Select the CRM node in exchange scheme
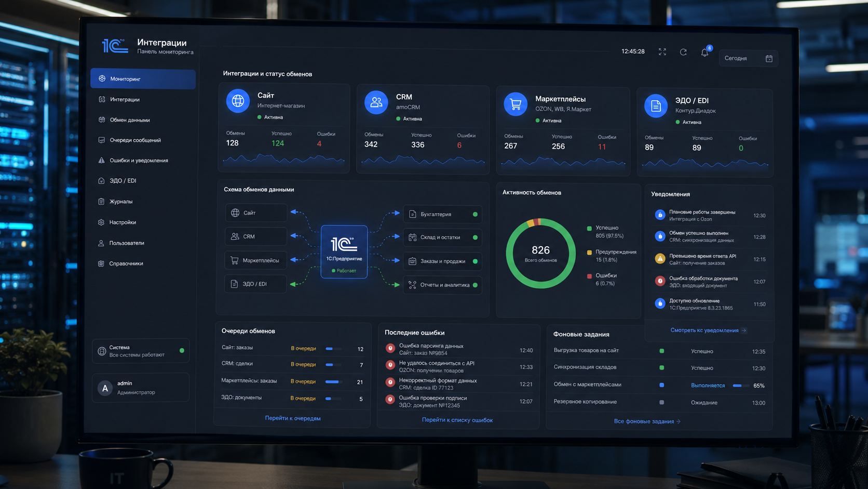 256,236
